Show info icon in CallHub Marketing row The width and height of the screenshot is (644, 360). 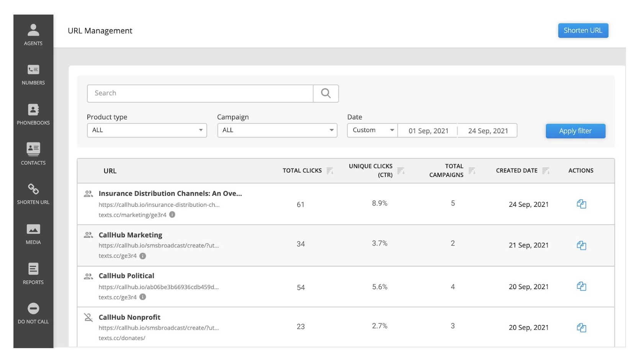tap(143, 256)
